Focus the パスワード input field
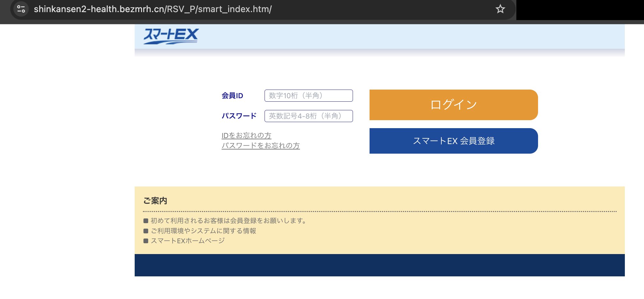Viewport: 644px width, 299px height. pos(309,116)
